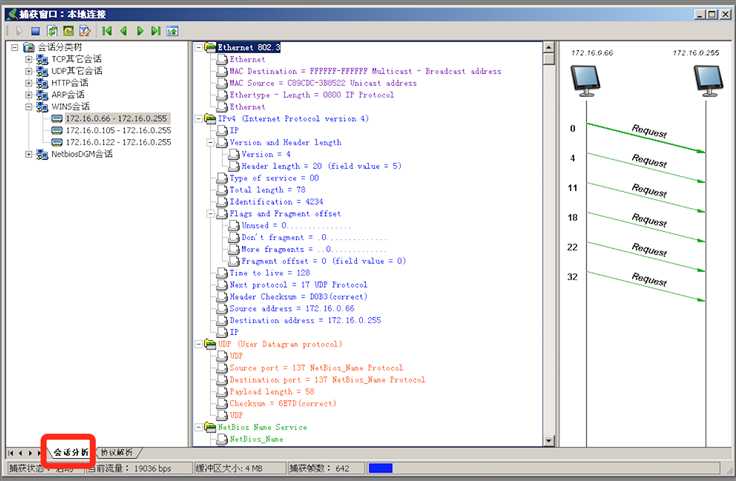This screenshot has width=736, height=481.
Task: Go to next frame green arrow
Action: 140,31
